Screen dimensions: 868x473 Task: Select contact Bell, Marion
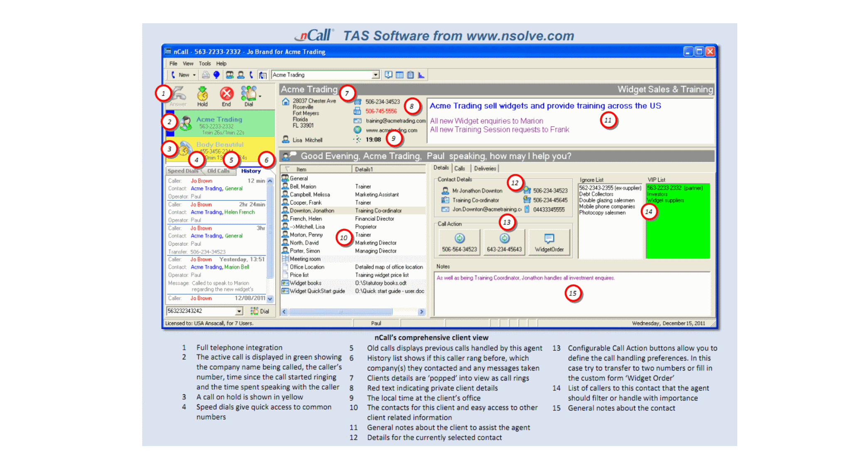point(353,187)
